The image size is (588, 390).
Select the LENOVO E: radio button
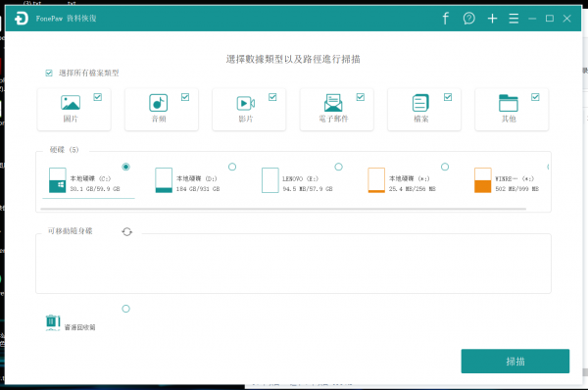coord(338,167)
